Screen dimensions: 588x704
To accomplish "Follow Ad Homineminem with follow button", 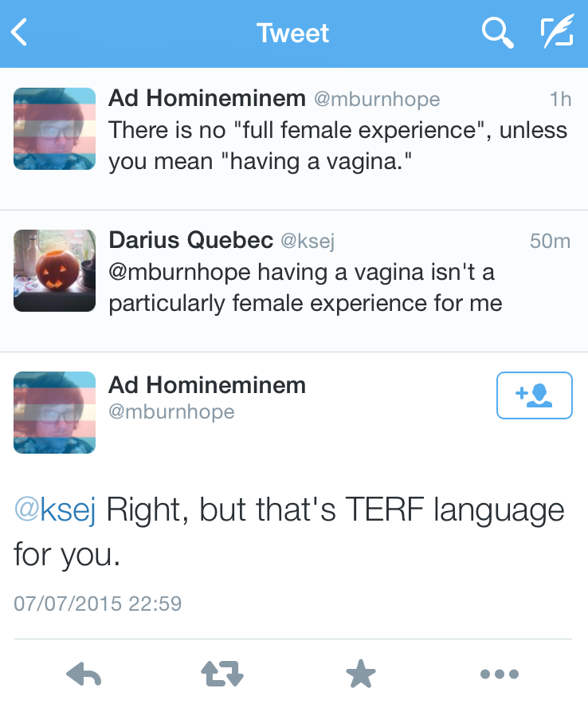I will point(534,395).
